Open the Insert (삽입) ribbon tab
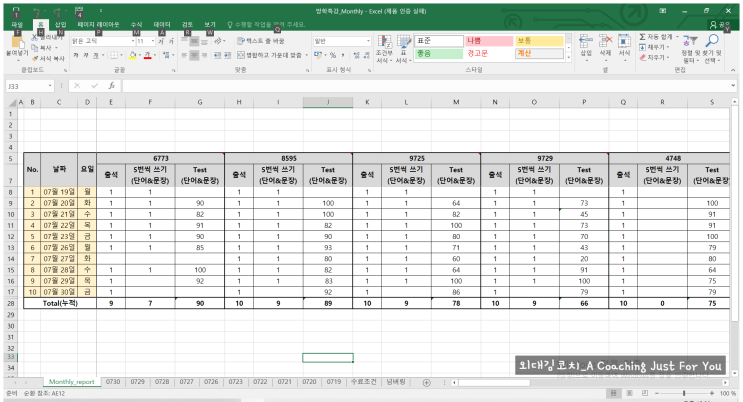 61,25
